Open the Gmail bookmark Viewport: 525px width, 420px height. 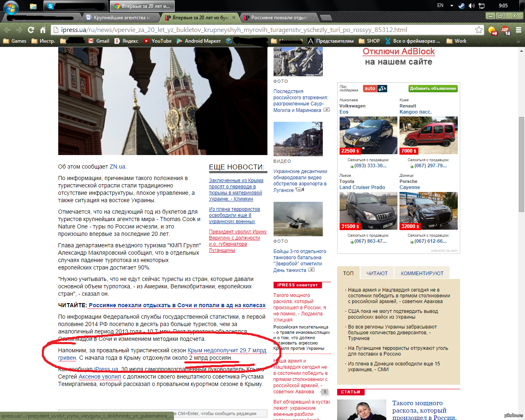point(99,41)
